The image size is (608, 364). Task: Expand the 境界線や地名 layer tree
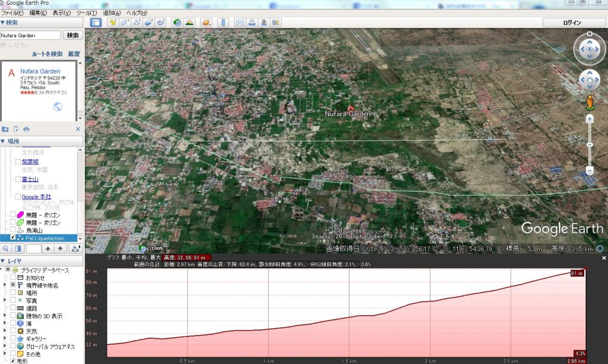pyautogui.click(x=5, y=285)
